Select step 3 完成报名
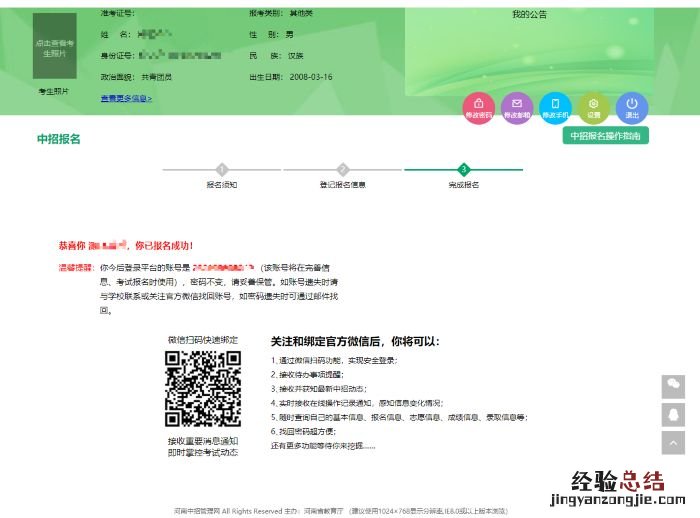The image size is (700, 518). pos(464,170)
